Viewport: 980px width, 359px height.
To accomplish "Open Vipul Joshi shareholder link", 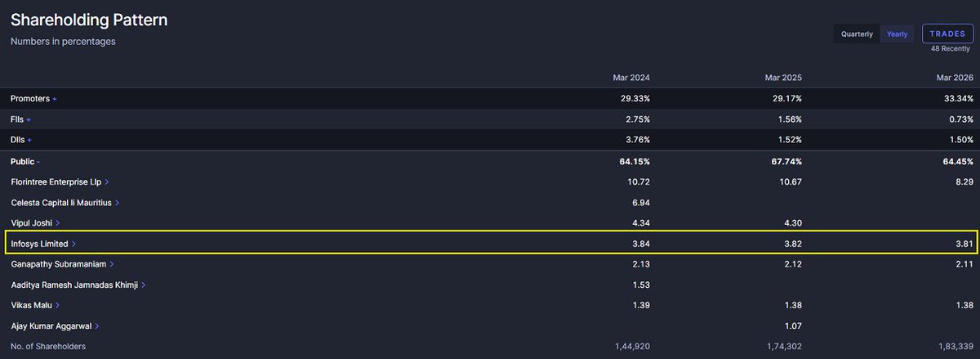I will (x=35, y=222).
